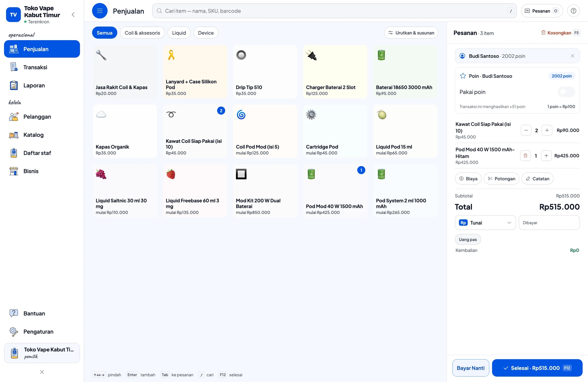Open the Pesanan orders button in header
Image resolution: width=588 pixels, height=382 pixels.
[x=542, y=11]
